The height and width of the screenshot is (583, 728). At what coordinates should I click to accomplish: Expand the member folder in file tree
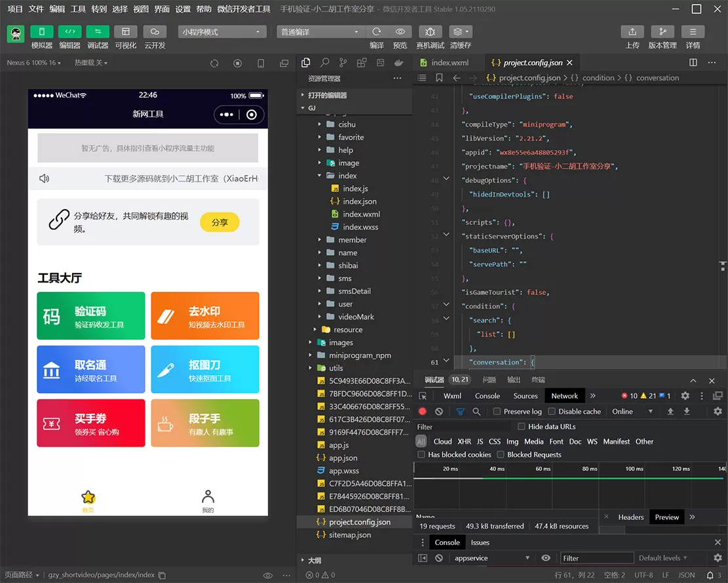coord(352,240)
